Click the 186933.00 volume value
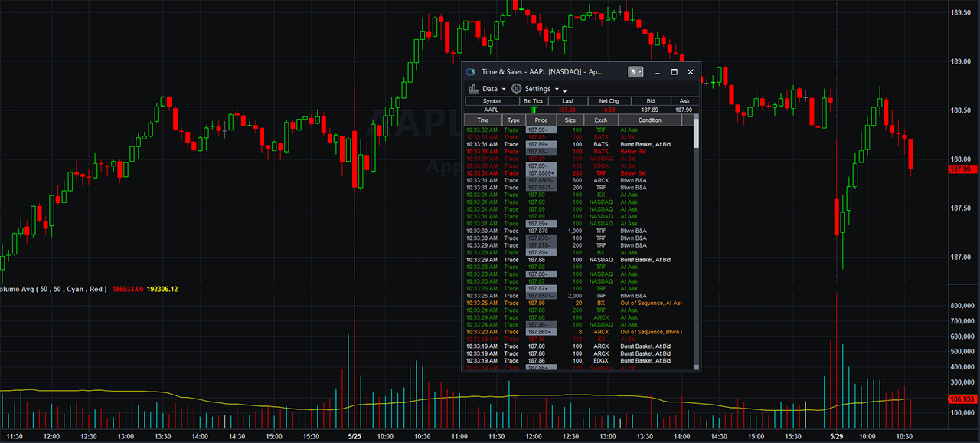980x443 pixels. 128,289
